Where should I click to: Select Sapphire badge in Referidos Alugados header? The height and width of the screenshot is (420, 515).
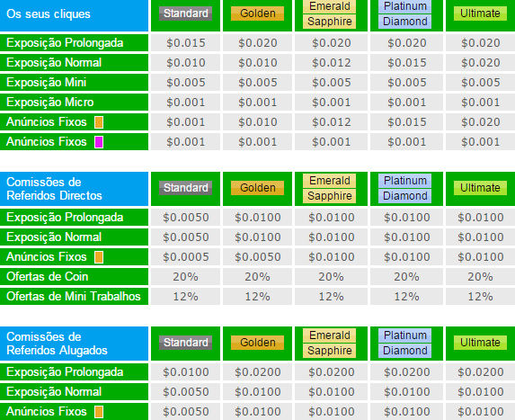click(330, 351)
